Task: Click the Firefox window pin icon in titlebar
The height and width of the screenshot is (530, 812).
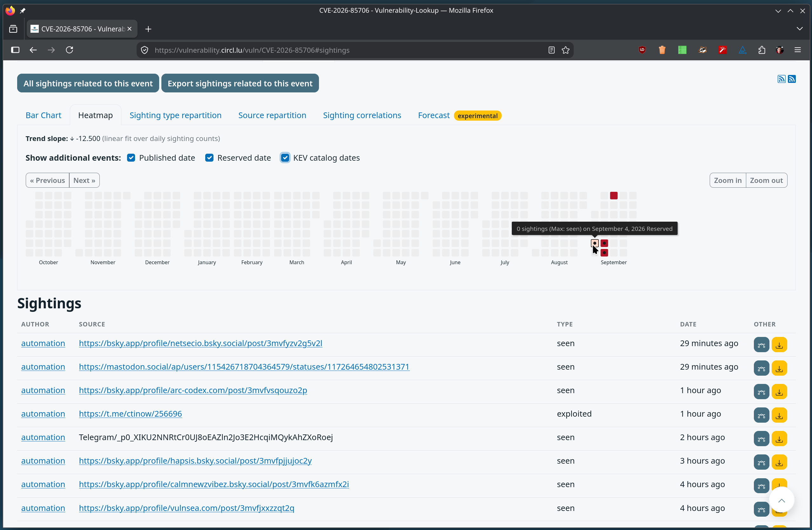Action: point(23,10)
